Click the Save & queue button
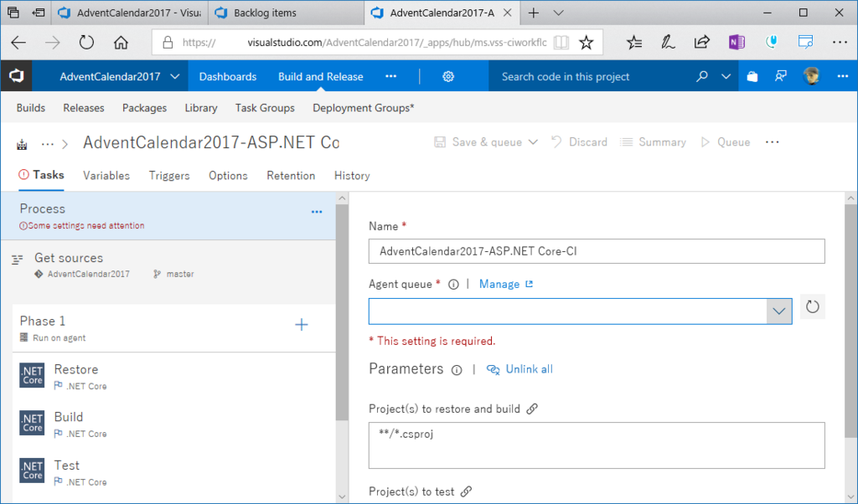This screenshot has height=504, width=858. click(478, 142)
